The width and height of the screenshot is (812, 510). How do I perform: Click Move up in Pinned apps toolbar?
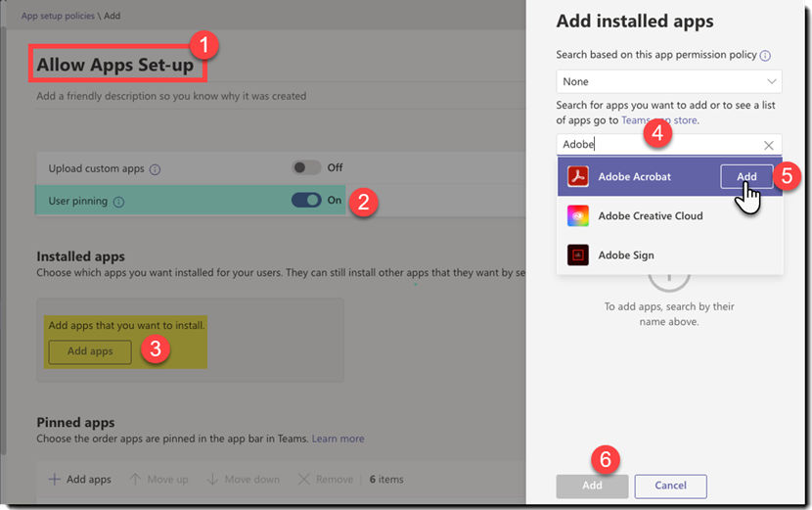pos(159,479)
